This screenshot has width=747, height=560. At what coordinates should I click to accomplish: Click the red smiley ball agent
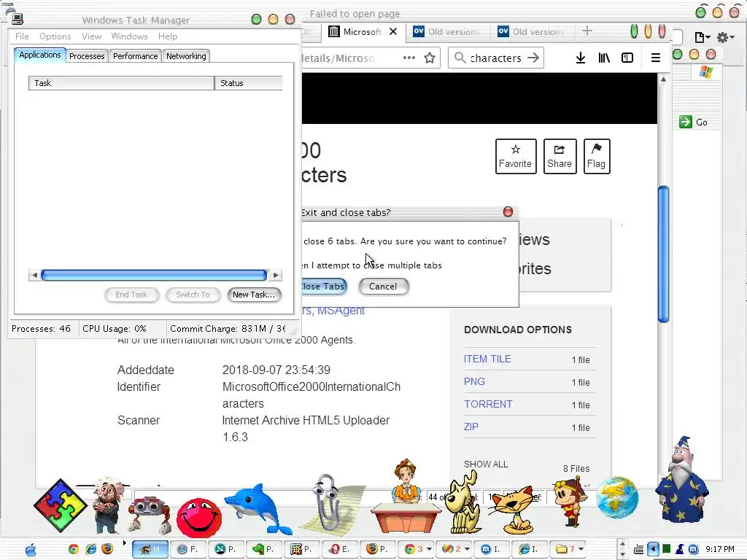coord(198,517)
